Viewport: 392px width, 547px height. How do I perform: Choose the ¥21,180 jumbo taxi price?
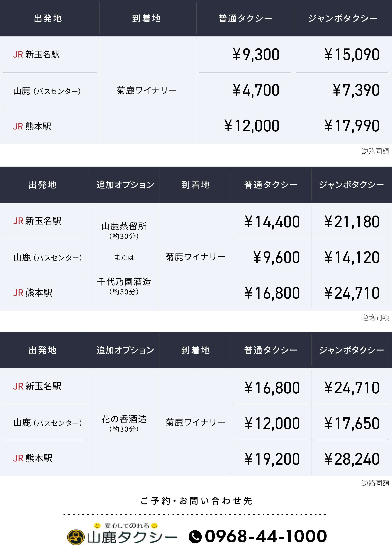tap(352, 222)
